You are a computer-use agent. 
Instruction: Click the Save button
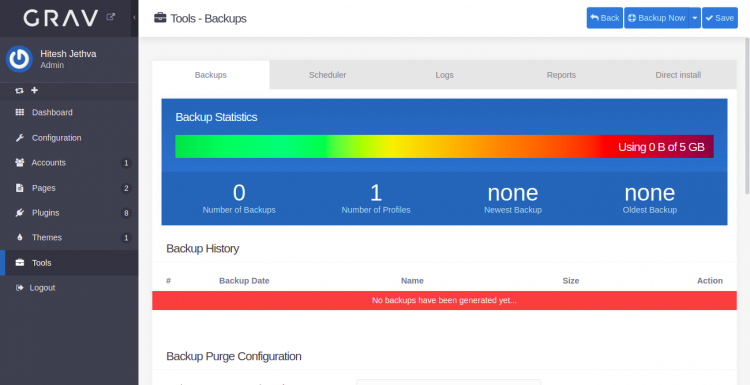click(720, 18)
